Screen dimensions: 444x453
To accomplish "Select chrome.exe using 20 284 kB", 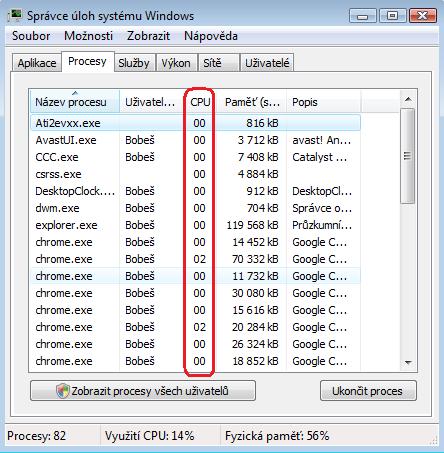I will [195, 327].
